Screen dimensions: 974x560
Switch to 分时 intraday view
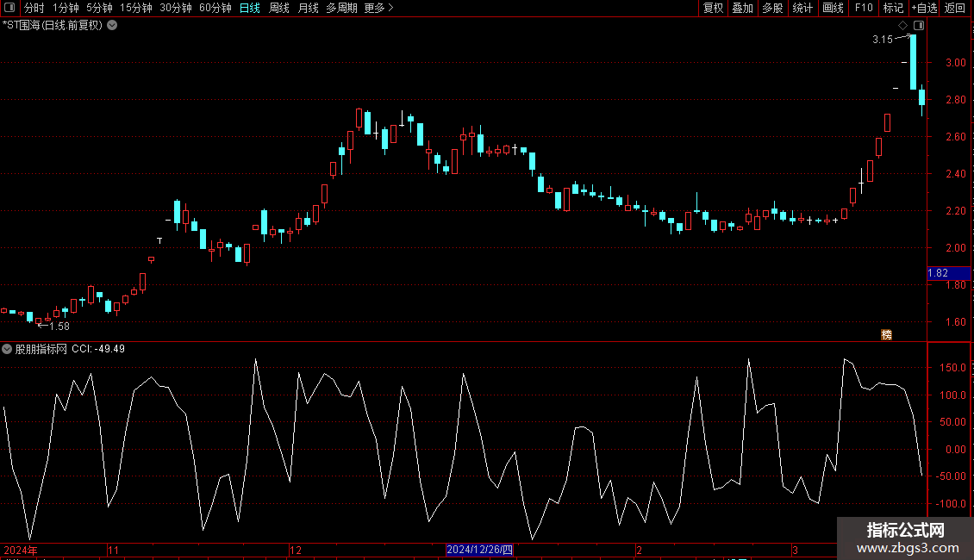34,8
